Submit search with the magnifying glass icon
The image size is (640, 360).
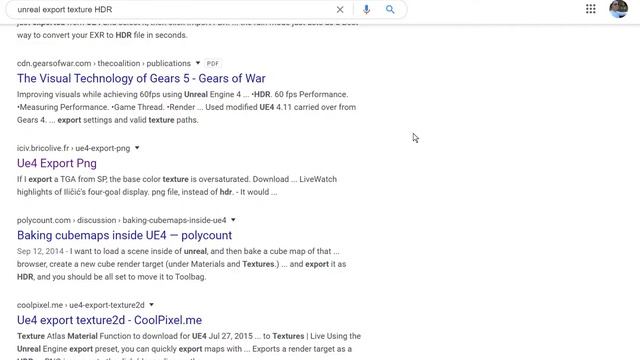tap(390, 9)
